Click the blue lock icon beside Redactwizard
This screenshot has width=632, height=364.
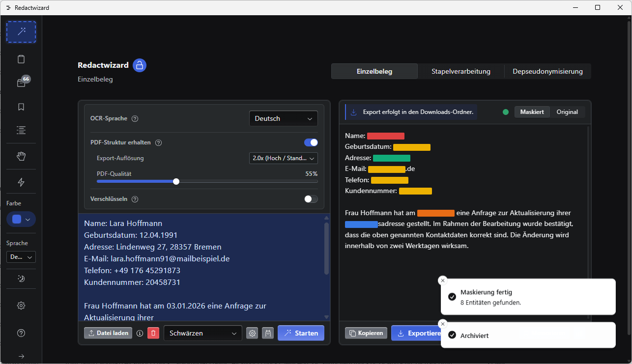click(140, 65)
